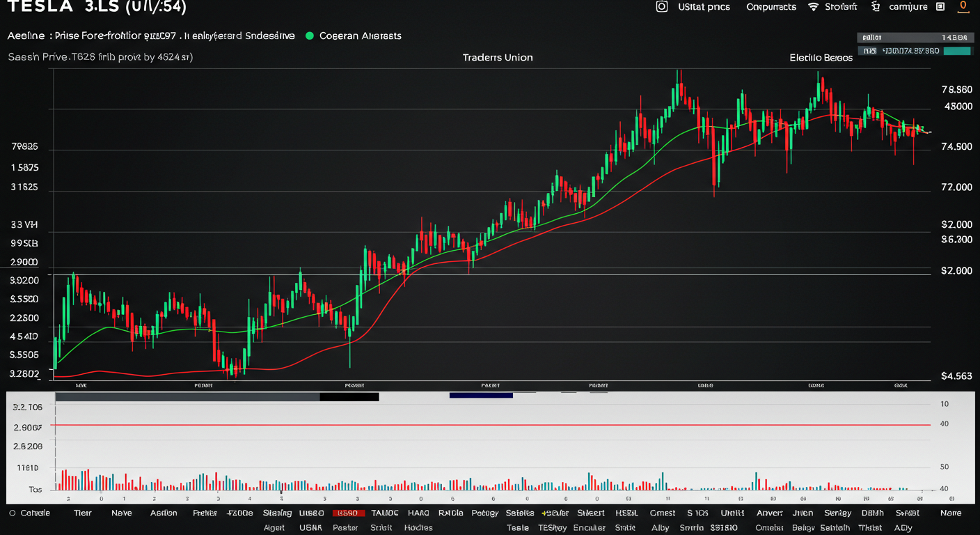Click the square panel icon beside "camjure"
The height and width of the screenshot is (535, 980).
940,6
